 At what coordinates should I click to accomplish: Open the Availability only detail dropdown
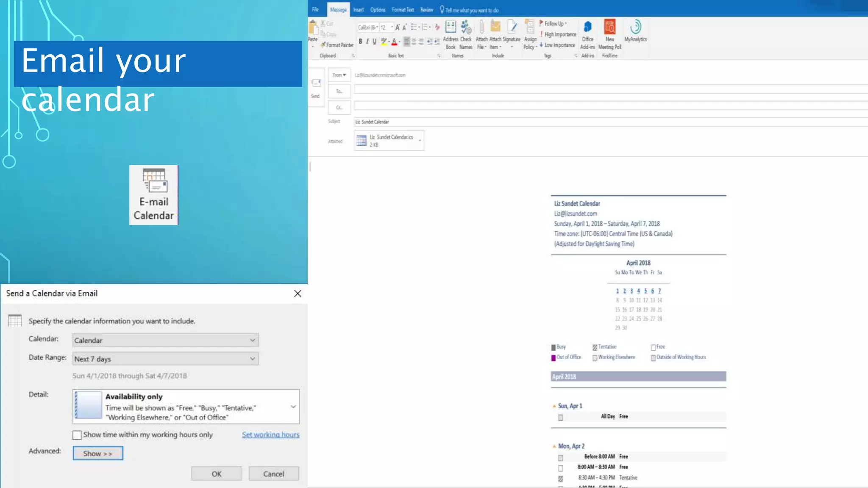click(x=293, y=407)
